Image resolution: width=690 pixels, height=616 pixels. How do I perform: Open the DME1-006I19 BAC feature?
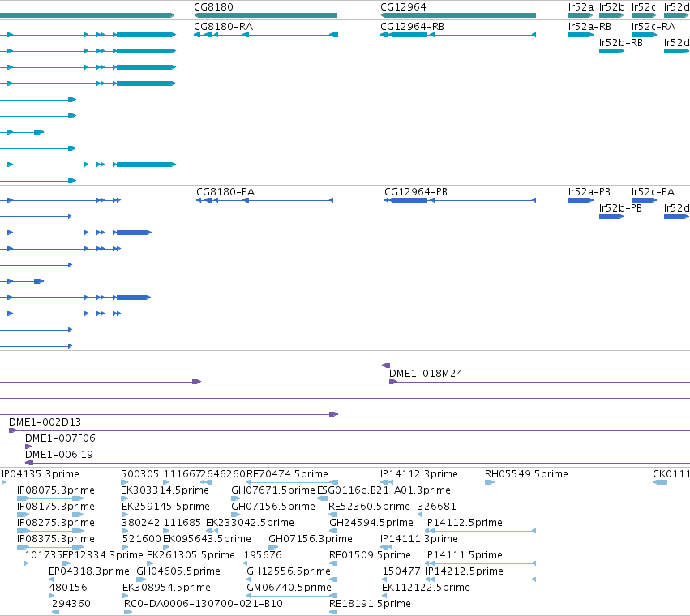59,455
